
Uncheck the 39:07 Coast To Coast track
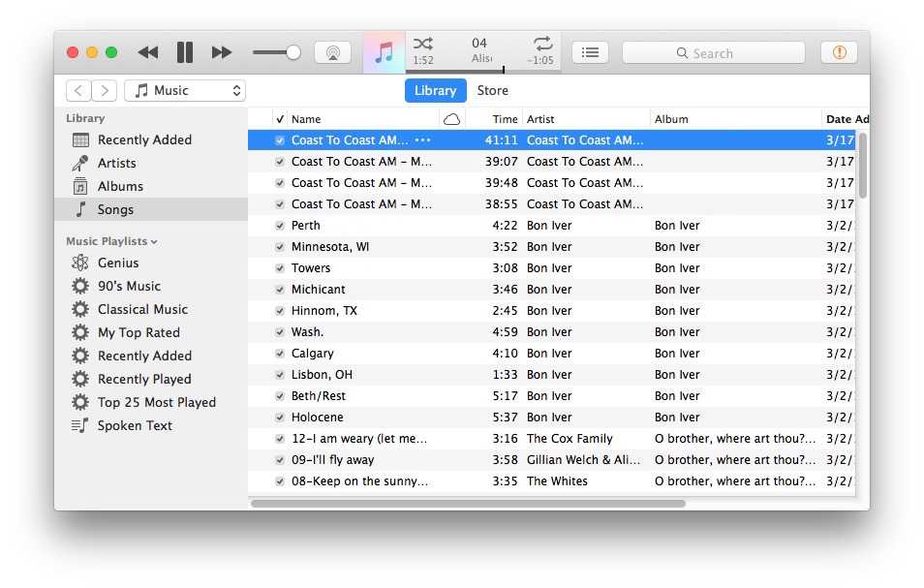point(279,162)
